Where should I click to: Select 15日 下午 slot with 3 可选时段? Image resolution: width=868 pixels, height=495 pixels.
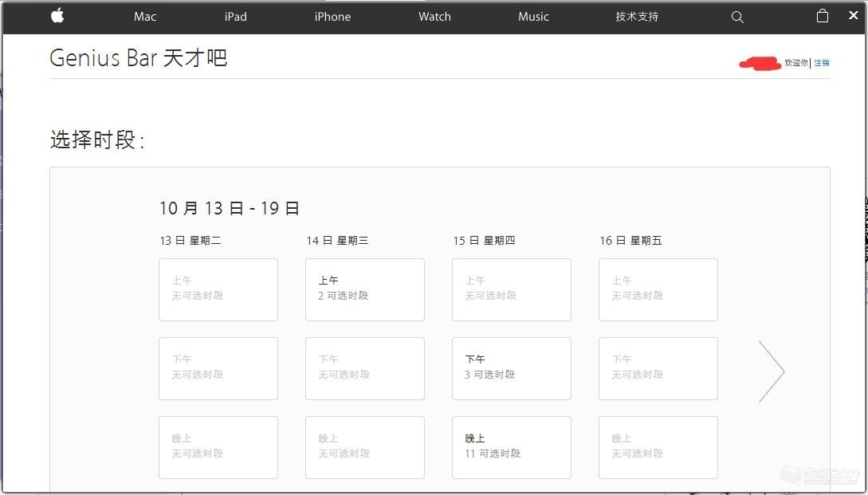(x=512, y=369)
